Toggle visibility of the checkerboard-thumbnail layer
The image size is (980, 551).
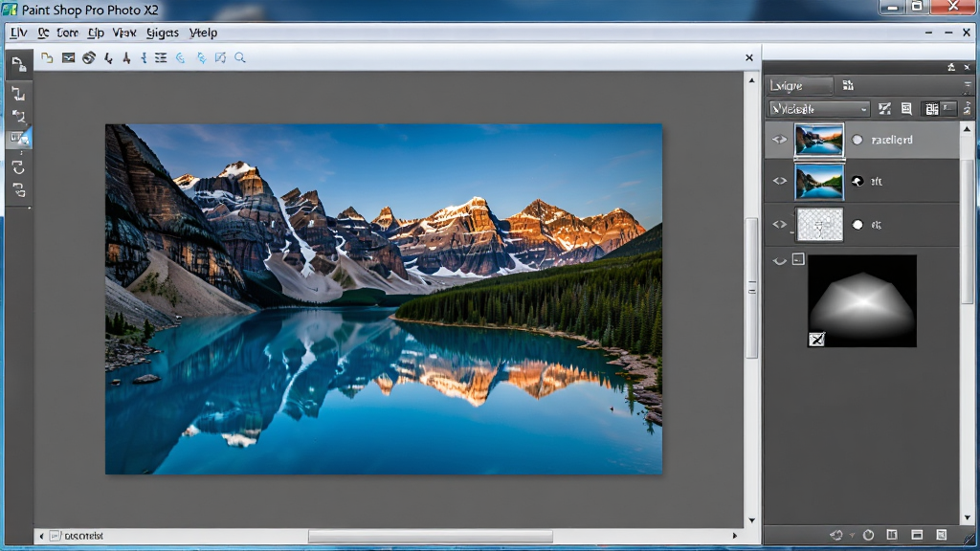pyautogui.click(x=779, y=224)
